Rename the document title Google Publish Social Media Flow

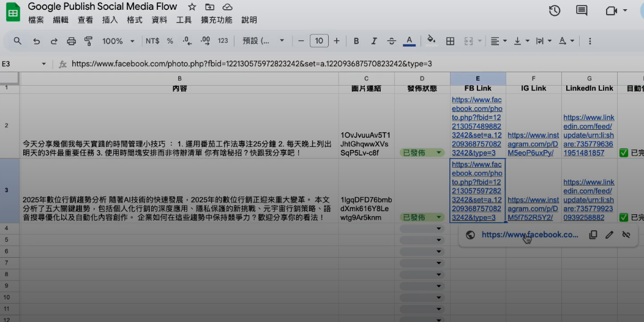tap(103, 7)
